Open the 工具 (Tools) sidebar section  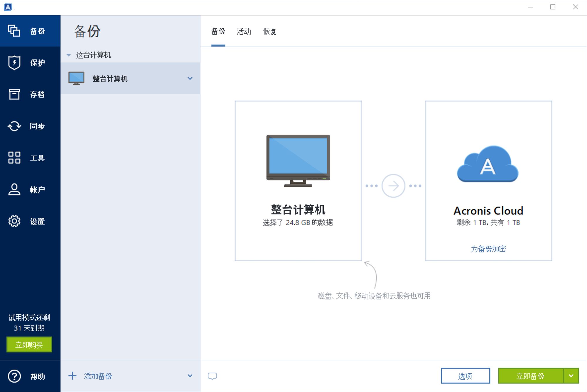(x=30, y=158)
